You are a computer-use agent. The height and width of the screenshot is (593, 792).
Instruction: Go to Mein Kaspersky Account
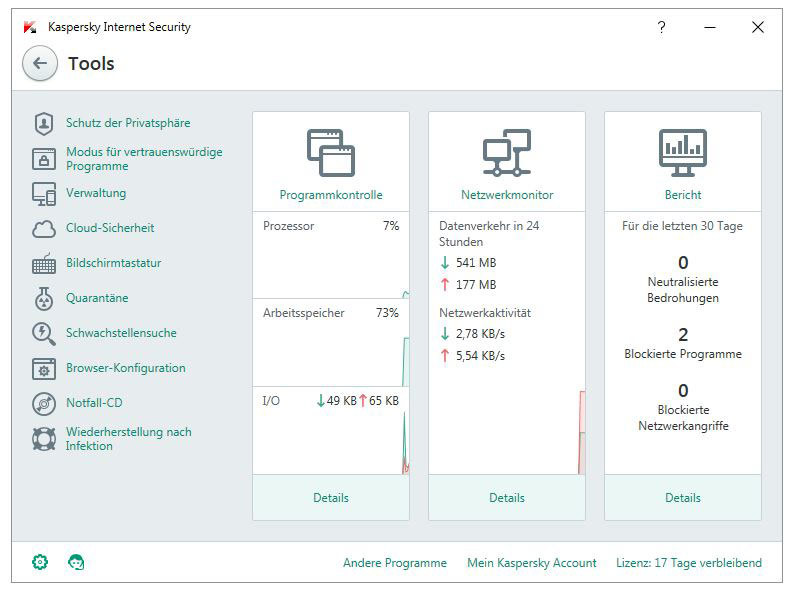[532, 563]
